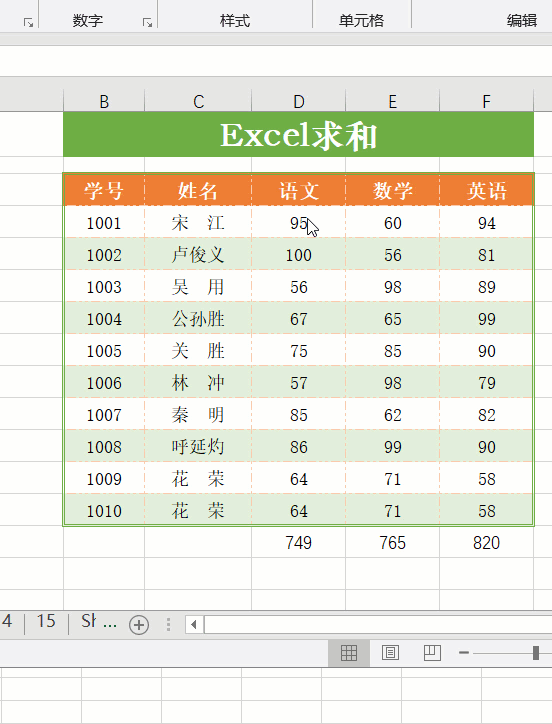Viewport: 552px width, 724px height.
Task: Select the name cell 林 冲
Action: pos(198,382)
